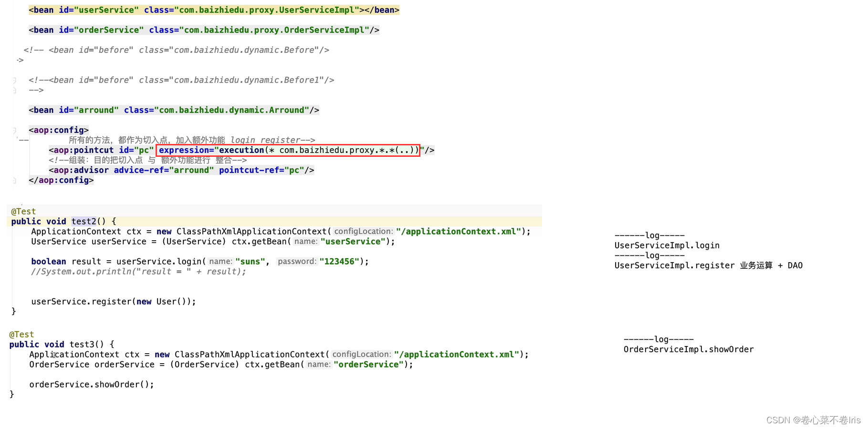Click the "123456" string argument
This screenshot has height=429, width=868.
[339, 261]
